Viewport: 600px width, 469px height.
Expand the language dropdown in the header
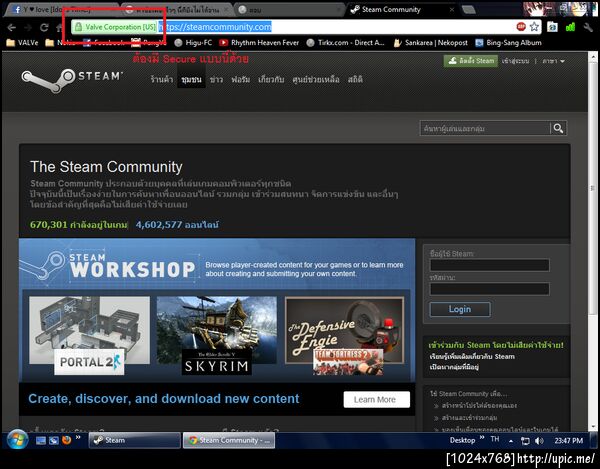553,61
